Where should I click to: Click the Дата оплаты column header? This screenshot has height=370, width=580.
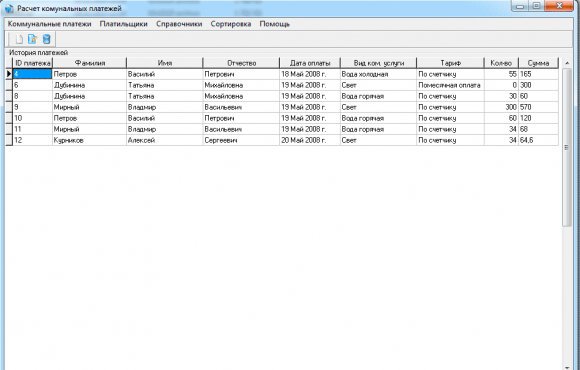(x=310, y=63)
